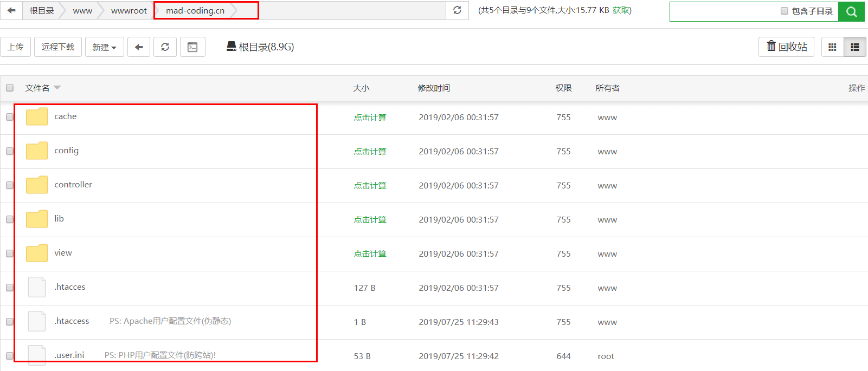Click the toolbar refresh icon button
Image resolution: width=868 pixels, height=371 pixels.
[165, 47]
